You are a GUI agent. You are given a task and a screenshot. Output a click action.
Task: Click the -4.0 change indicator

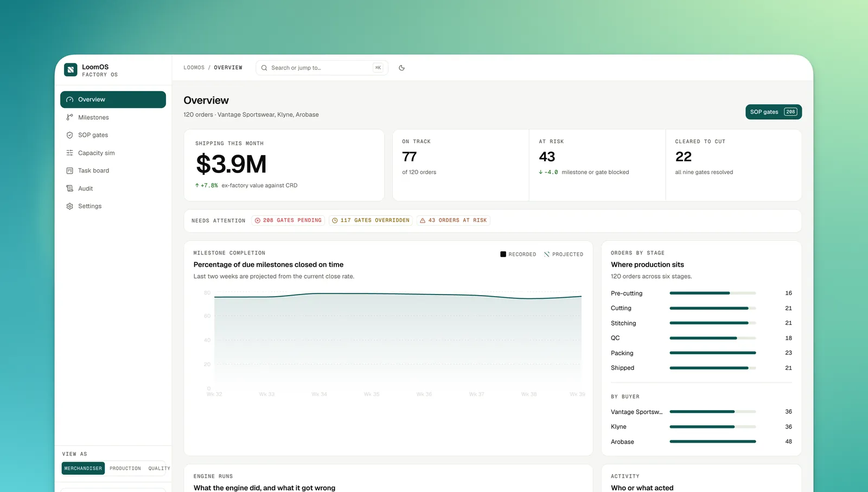coord(548,172)
